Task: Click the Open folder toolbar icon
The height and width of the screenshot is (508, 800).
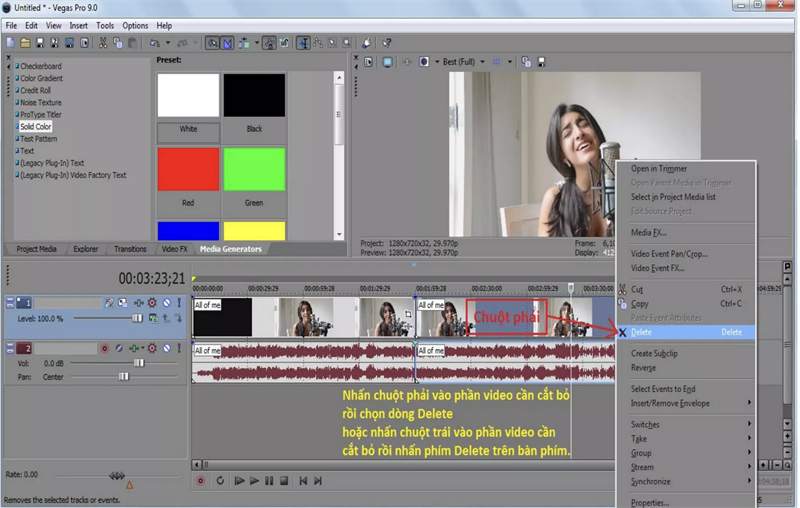Action: (25, 43)
